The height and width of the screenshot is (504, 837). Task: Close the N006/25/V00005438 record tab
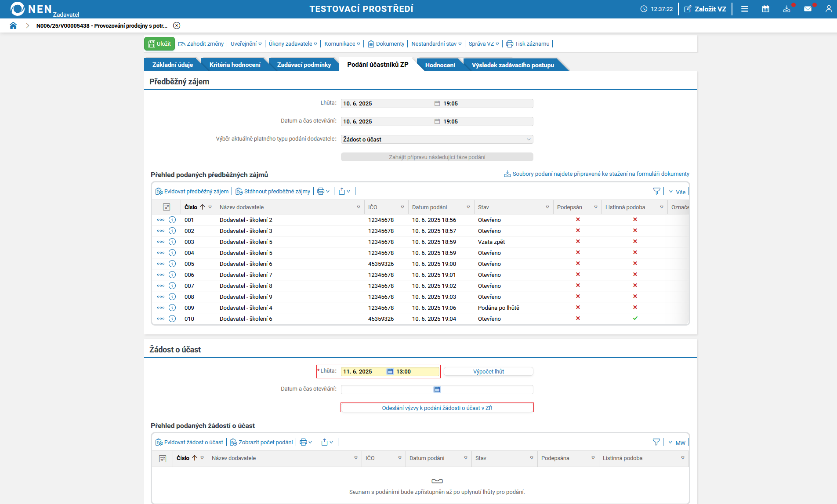177,25
